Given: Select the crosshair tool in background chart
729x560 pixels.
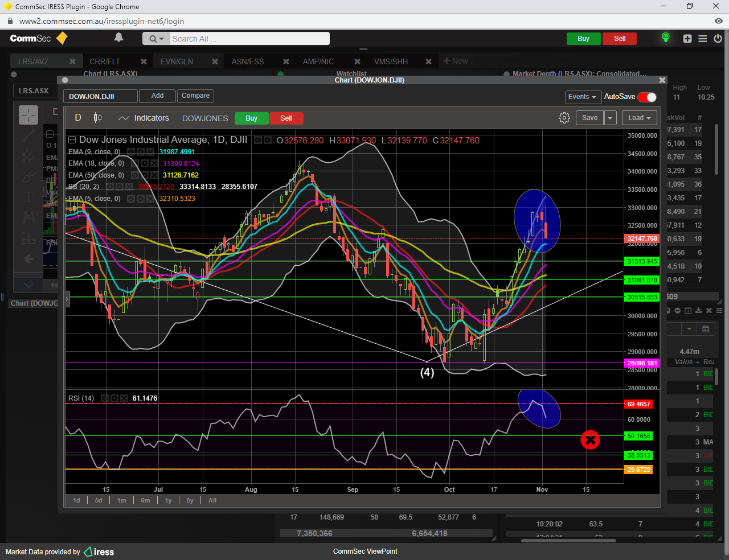Looking at the screenshot, I should point(28,115).
